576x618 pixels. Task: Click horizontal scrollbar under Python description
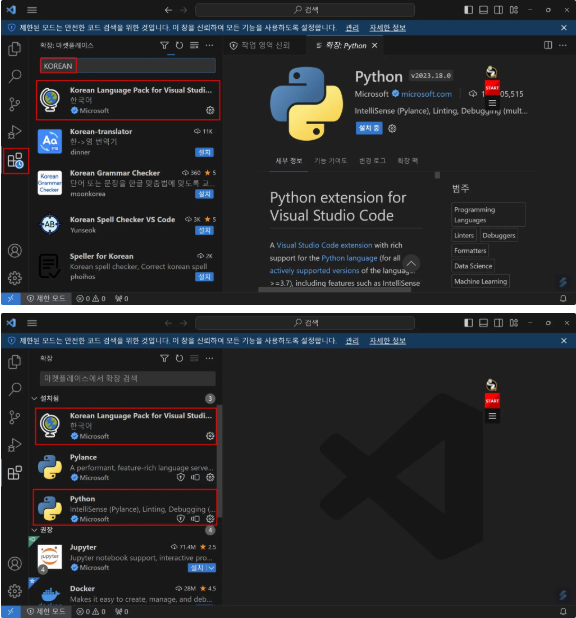click(334, 290)
